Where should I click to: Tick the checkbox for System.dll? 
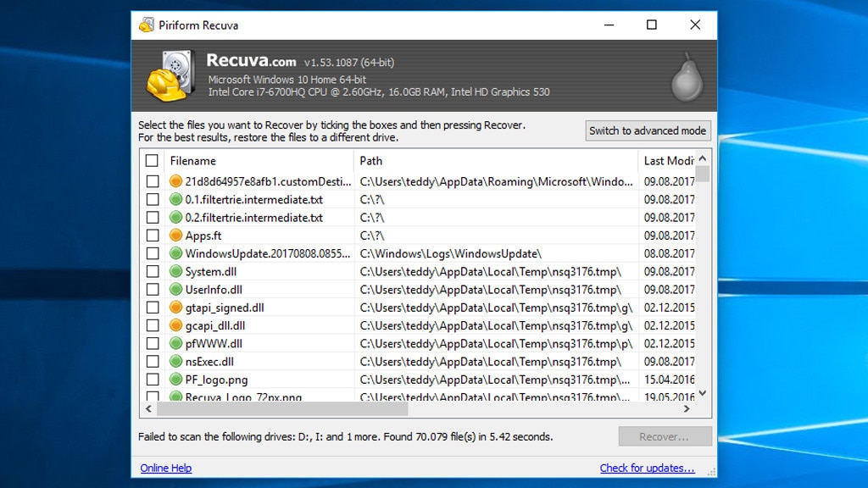(x=153, y=271)
